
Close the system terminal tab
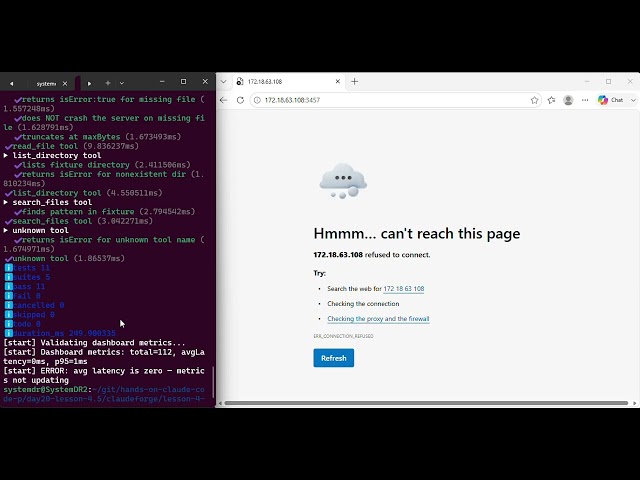coord(65,84)
